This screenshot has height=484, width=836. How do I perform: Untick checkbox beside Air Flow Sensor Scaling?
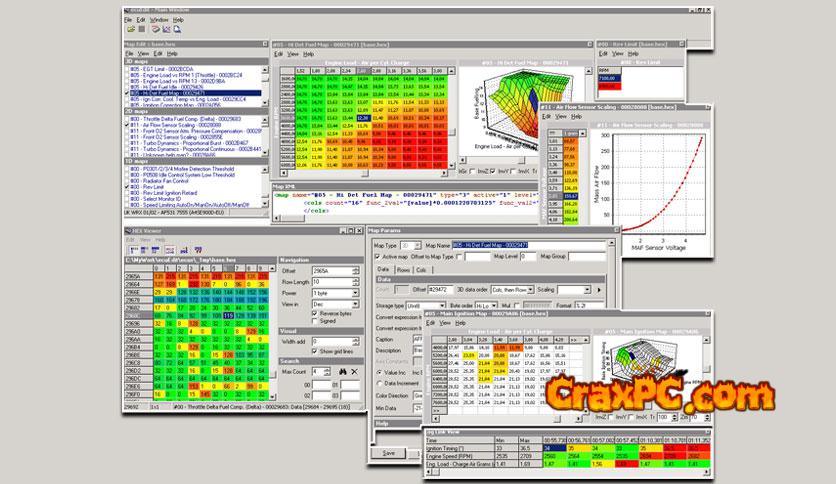click(127, 125)
